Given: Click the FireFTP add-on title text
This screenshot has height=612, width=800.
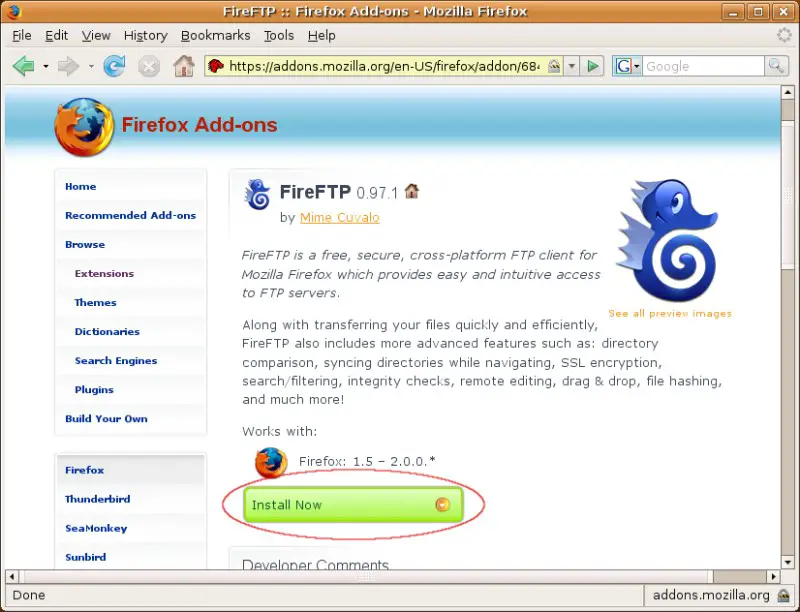Looking at the screenshot, I should point(315,192).
